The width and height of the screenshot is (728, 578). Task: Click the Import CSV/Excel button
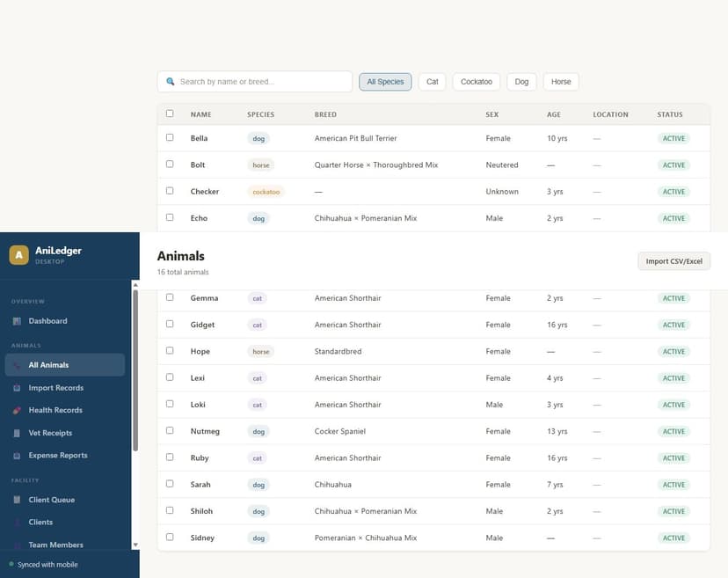(673, 260)
